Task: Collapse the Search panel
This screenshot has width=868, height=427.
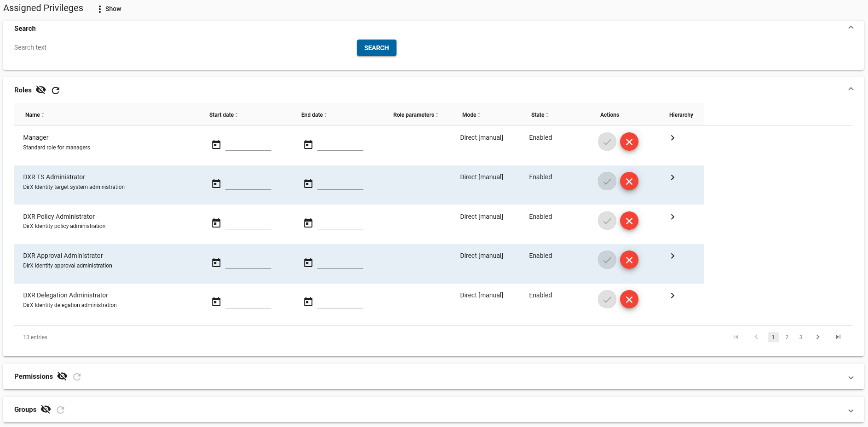Action: click(x=851, y=28)
